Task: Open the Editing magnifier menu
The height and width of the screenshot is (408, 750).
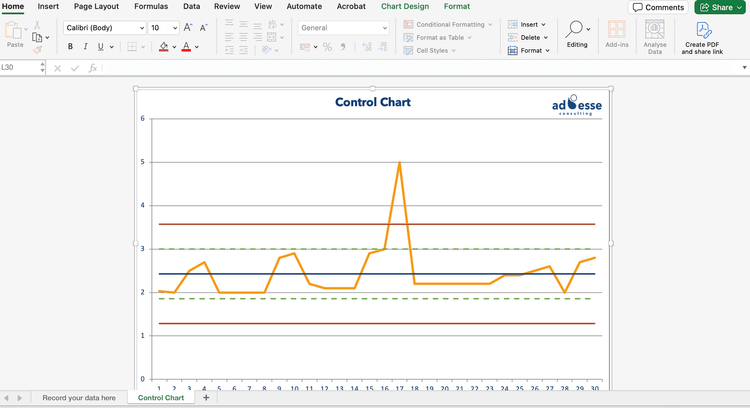Action: pyautogui.click(x=577, y=34)
